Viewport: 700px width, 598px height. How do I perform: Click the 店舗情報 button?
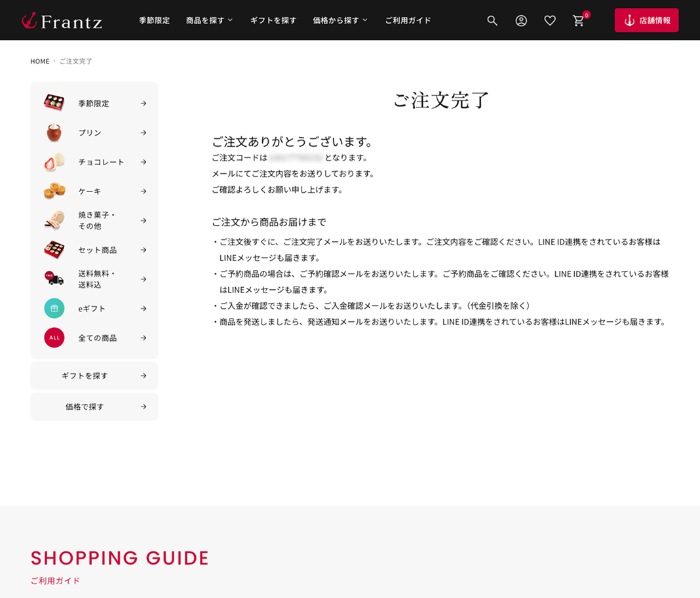pos(646,20)
